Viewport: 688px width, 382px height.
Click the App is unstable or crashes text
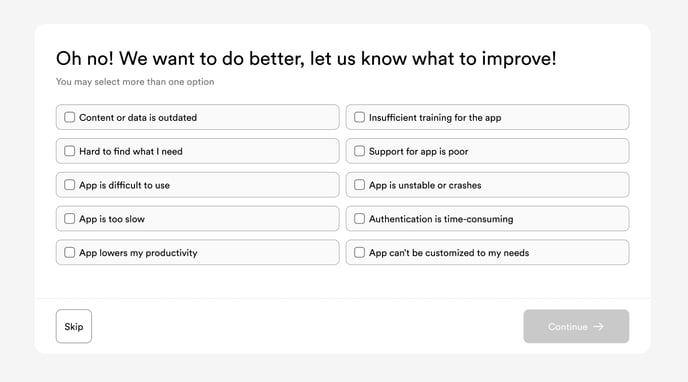[x=425, y=185]
